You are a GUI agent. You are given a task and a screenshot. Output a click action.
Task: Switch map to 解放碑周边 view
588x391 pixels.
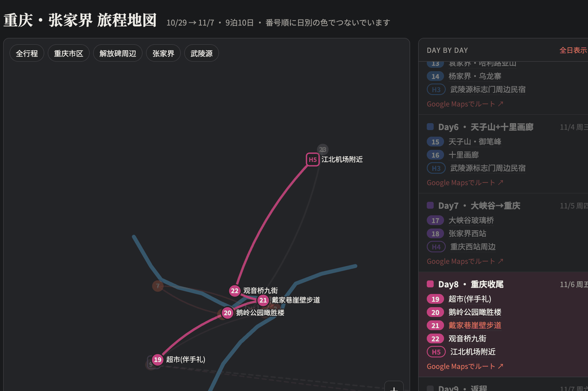[118, 53]
